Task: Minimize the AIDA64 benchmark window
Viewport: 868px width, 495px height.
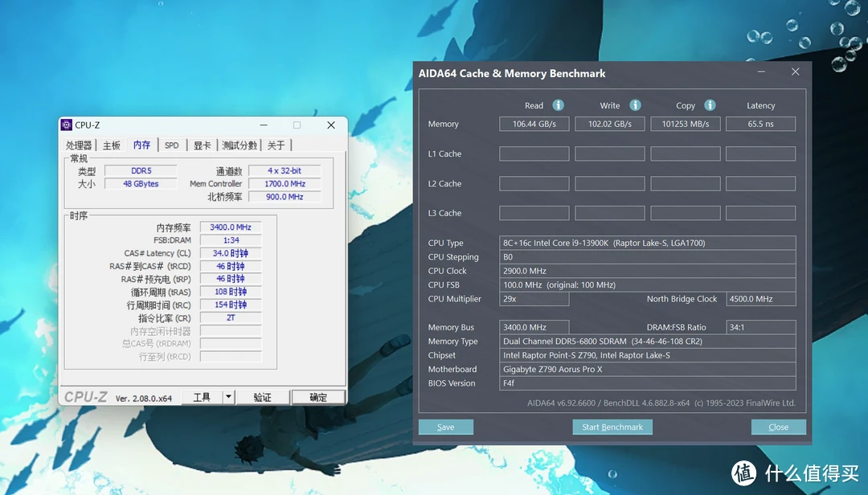Action: pyautogui.click(x=760, y=72)
